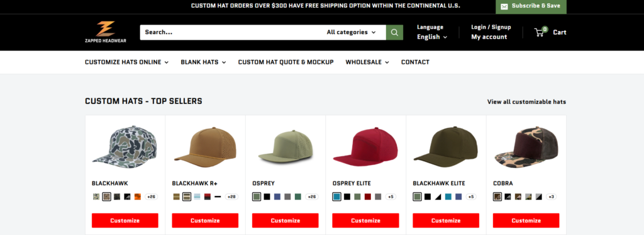Click the green search magnifier button

click(x=394, y=32)
